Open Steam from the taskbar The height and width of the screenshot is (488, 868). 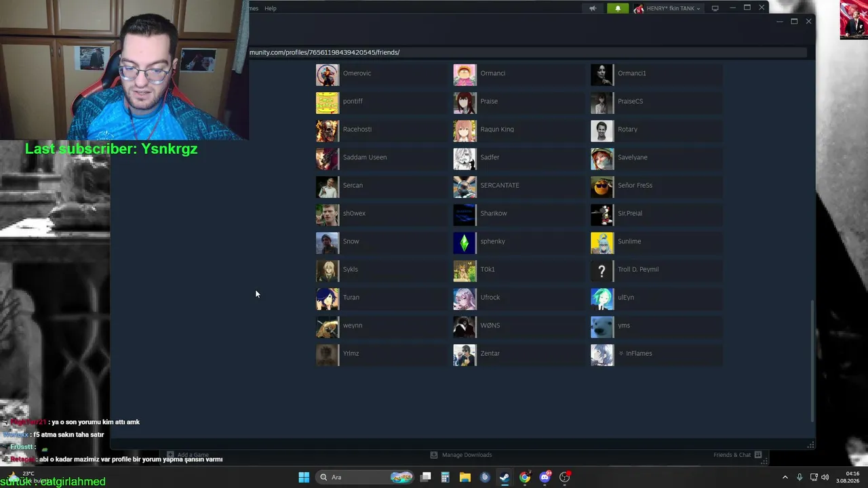(x=505, y=477)
